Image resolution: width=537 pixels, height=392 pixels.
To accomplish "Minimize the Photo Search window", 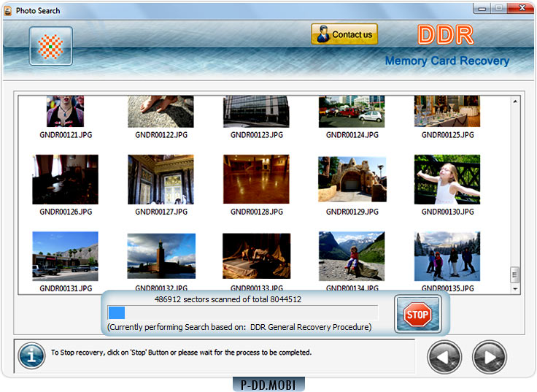I will [x=482, y=9].
